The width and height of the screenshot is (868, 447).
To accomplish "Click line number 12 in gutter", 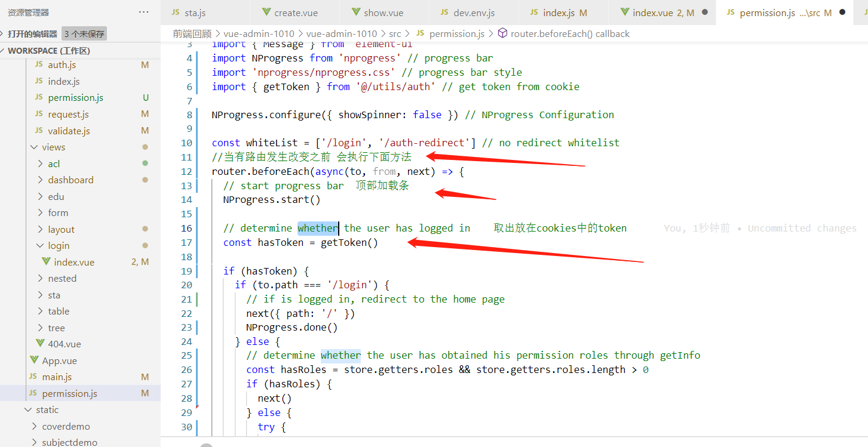I will pos(186,171).
